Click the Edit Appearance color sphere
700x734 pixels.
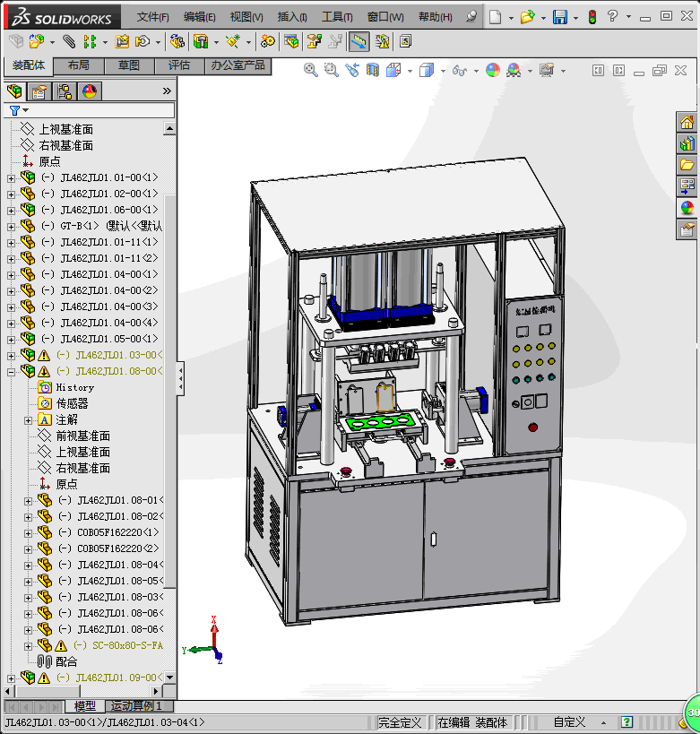click(x=493, y=70)
